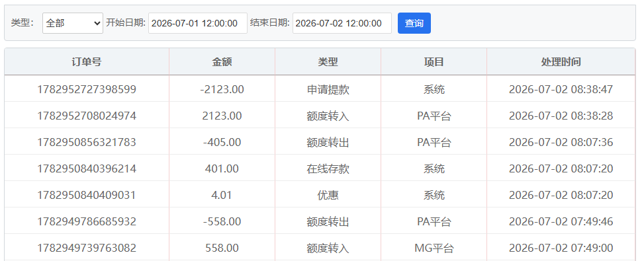
Task: Click the 金额 column header
Action: coord(222,62)
